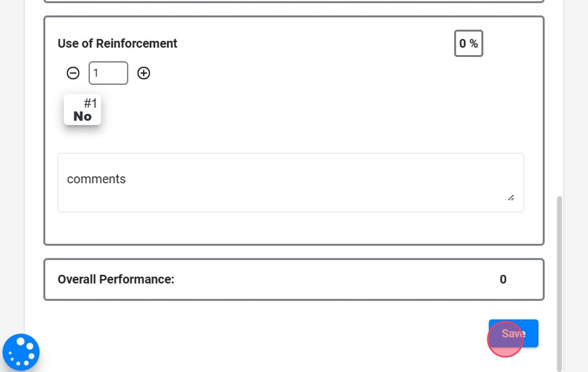Click the Use of Reinforcement heading

pos(117,44)
